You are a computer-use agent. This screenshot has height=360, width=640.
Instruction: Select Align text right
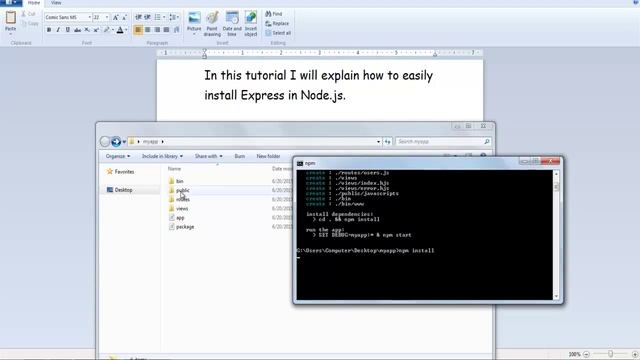tap(157, 30)
